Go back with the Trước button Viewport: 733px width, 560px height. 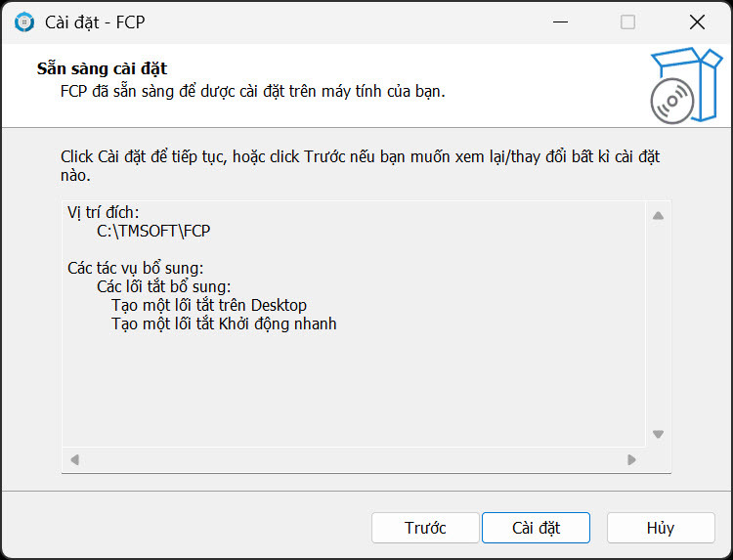pyautogui.click(x=425, y=528)
